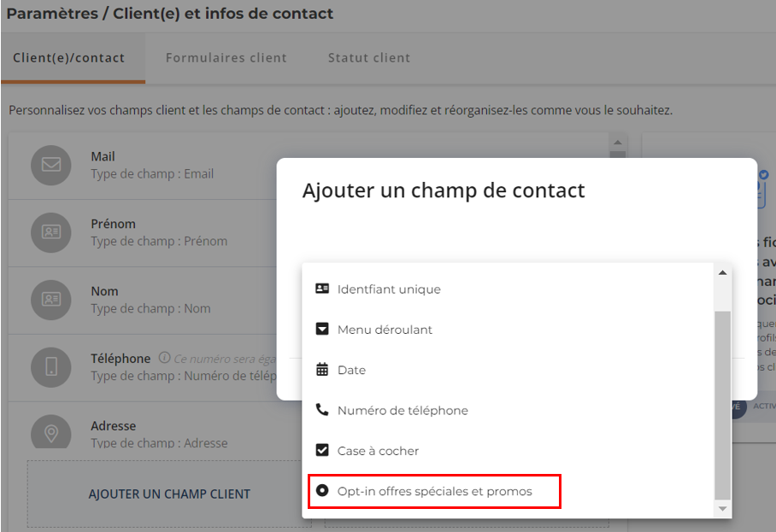
Task: Open the Client(e)/contact tab
Action: click(68, 58)
